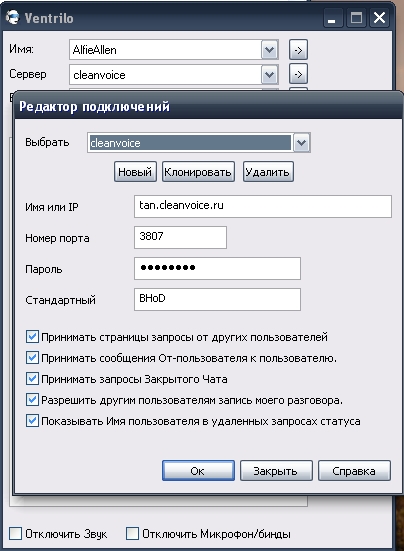Click the Новый button
404x551 pixels.
click(x=135, y=172)
